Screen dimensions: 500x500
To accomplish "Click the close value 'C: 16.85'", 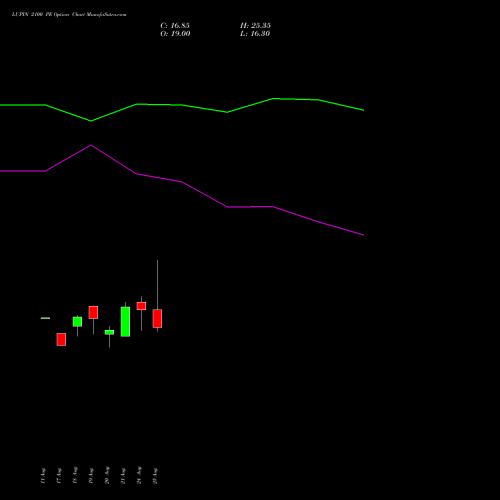I will [x=175, y=26].
